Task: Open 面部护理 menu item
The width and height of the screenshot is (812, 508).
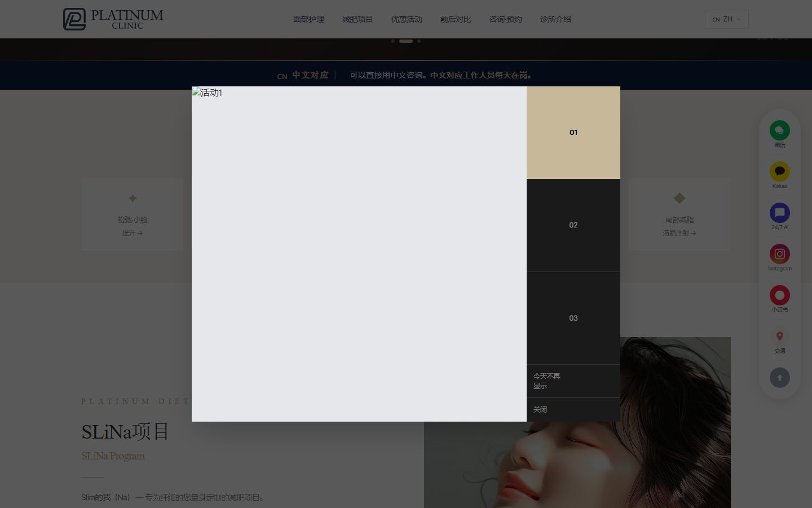Action: pos(308,19)
